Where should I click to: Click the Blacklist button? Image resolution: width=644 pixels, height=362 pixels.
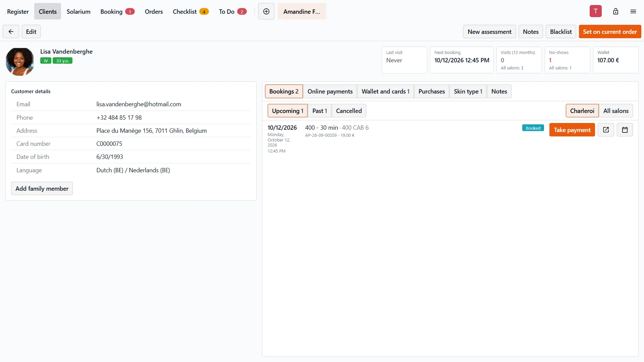tap(561, 32)
